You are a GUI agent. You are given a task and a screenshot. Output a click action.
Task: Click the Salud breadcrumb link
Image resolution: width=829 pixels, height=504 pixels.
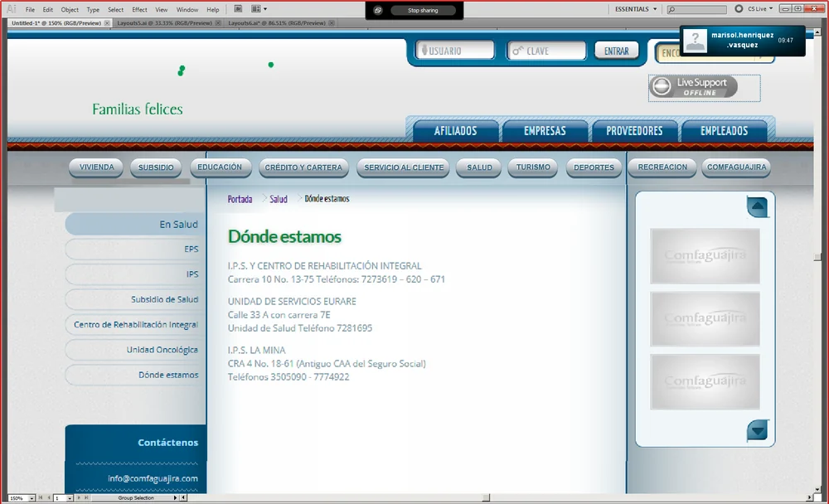pyautogui.click(x=278, y=199)
